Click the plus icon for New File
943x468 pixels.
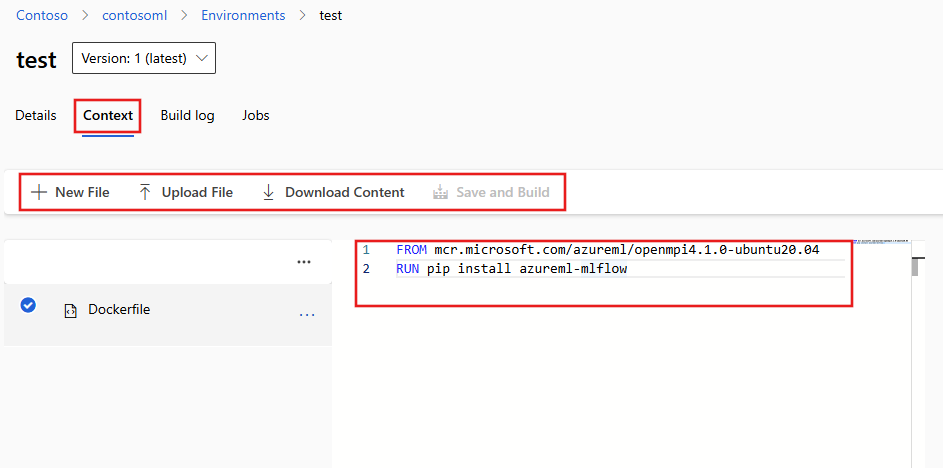coord(39,192)
